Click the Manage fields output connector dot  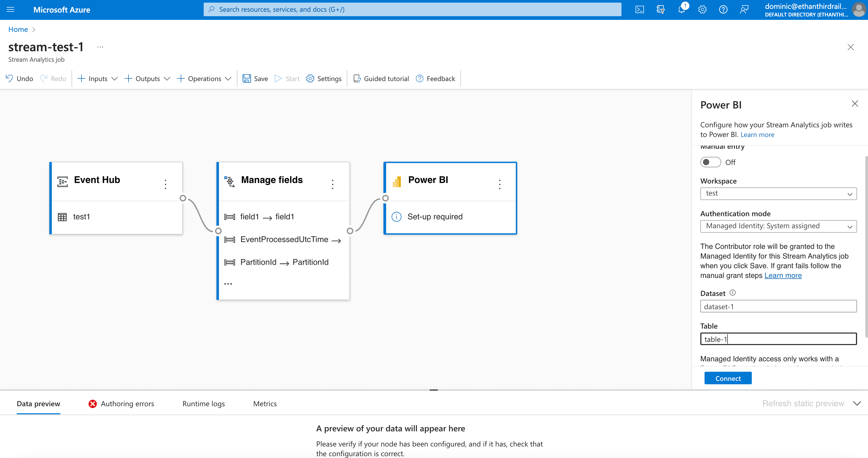click(350, 231)
